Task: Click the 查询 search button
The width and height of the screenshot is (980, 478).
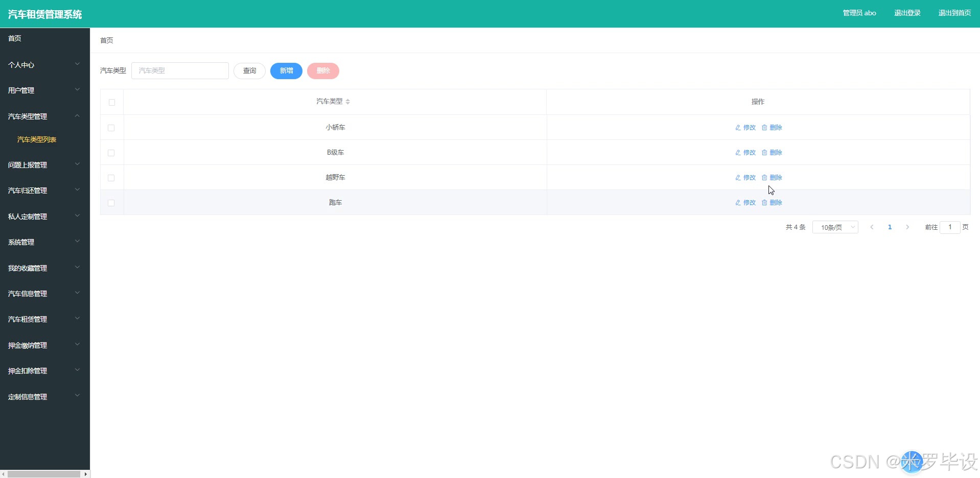Action: click(x=249, y=71)
